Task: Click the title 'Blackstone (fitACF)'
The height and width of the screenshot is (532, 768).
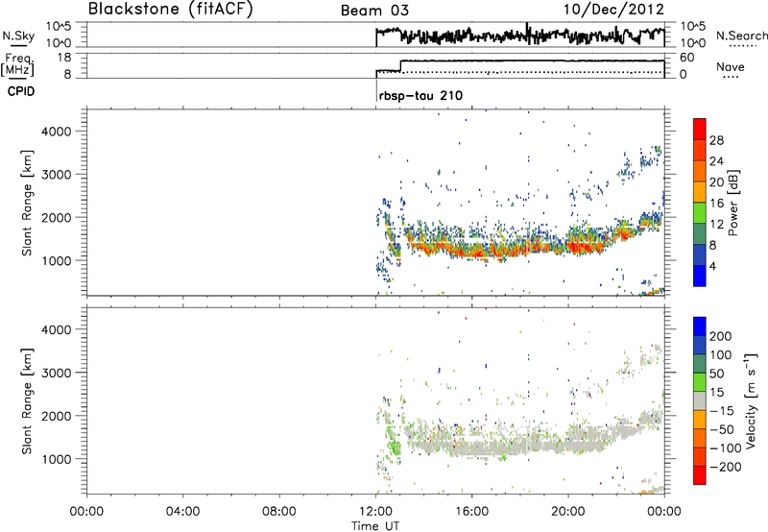Action: click(171, 9)
